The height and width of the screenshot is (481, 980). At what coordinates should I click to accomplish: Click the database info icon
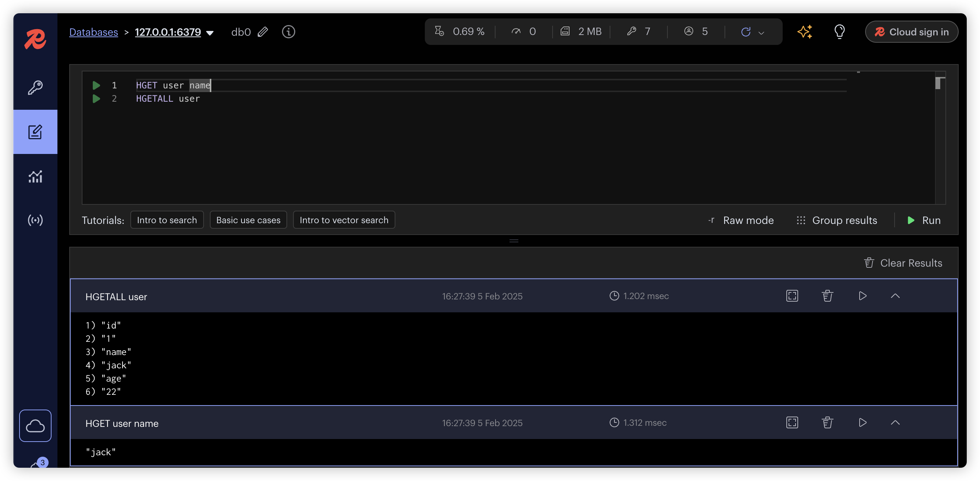click(x=288, y=32)
